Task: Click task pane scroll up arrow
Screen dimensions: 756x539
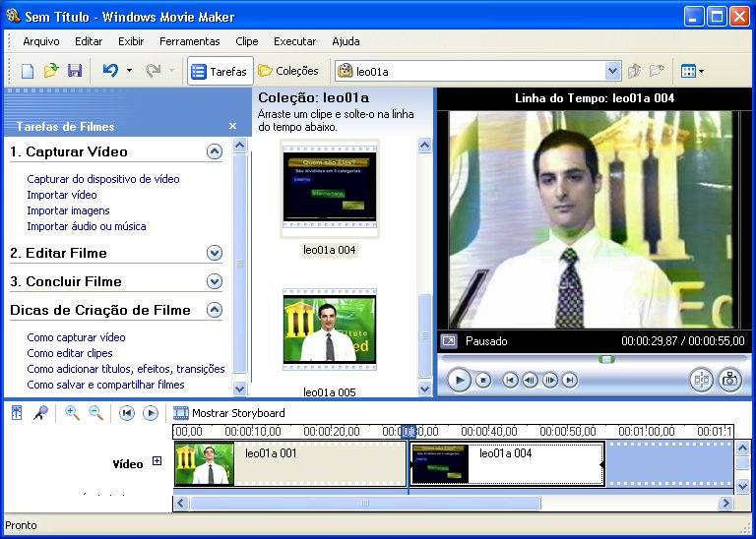Action: (x=239, y=145)
